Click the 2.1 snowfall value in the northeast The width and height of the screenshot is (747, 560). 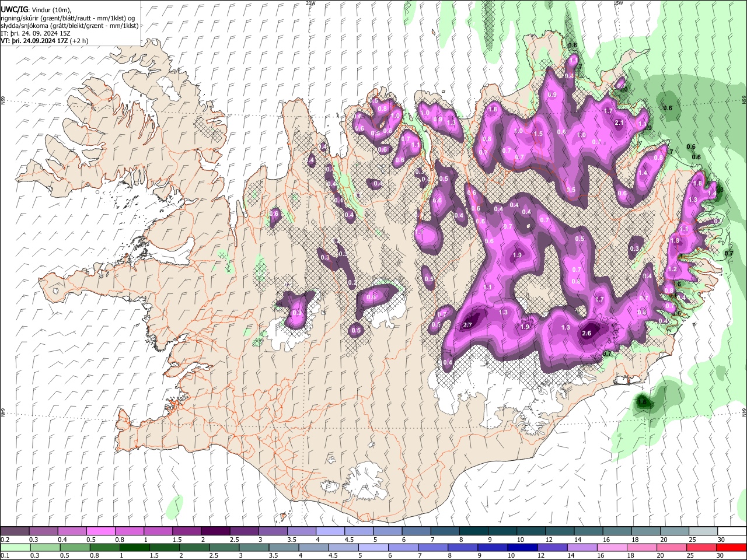pos(620,123)
